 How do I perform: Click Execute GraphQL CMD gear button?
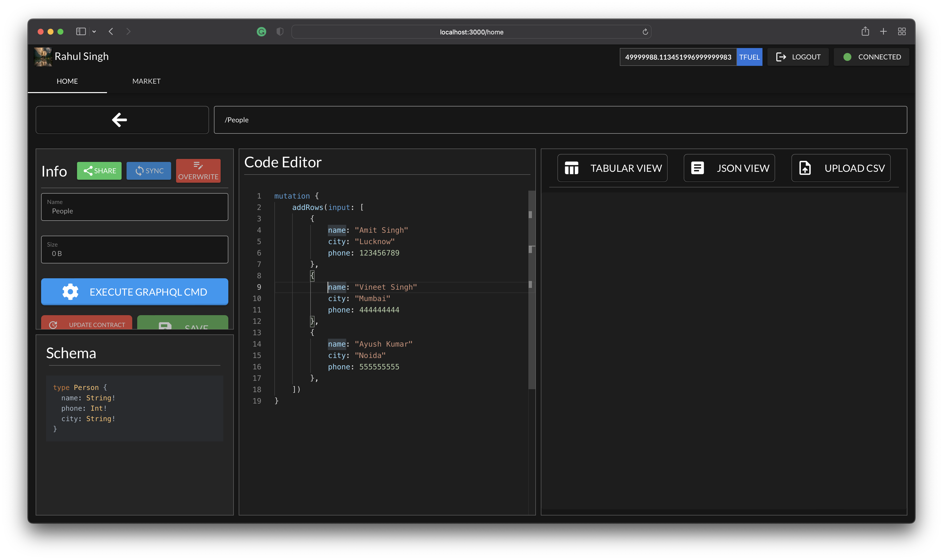click(134, 292)
